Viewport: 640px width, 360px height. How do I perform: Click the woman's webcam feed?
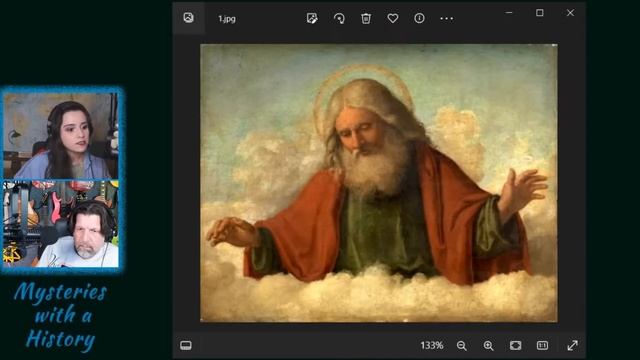tap(61, 136)
